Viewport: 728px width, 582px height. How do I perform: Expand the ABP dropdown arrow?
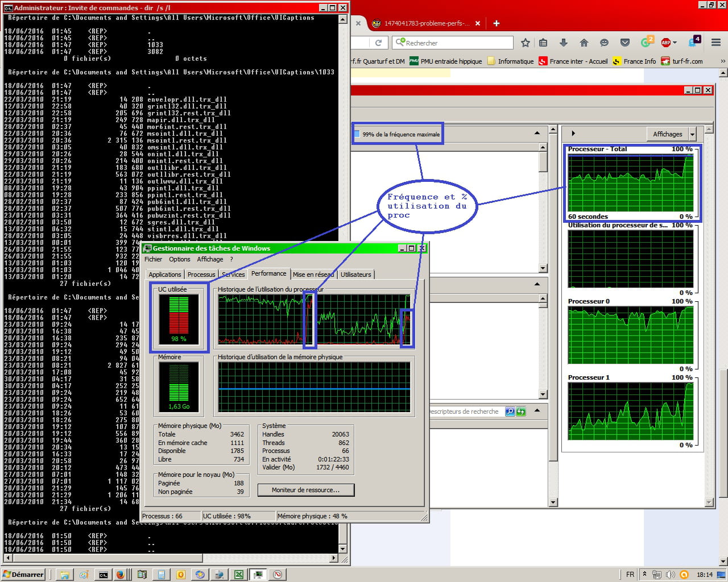(675, 43)
